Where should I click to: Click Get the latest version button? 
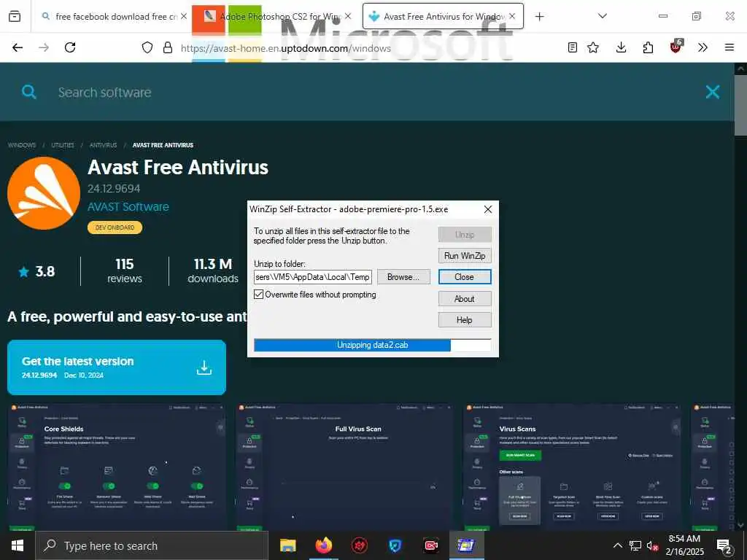coord(116,367)
